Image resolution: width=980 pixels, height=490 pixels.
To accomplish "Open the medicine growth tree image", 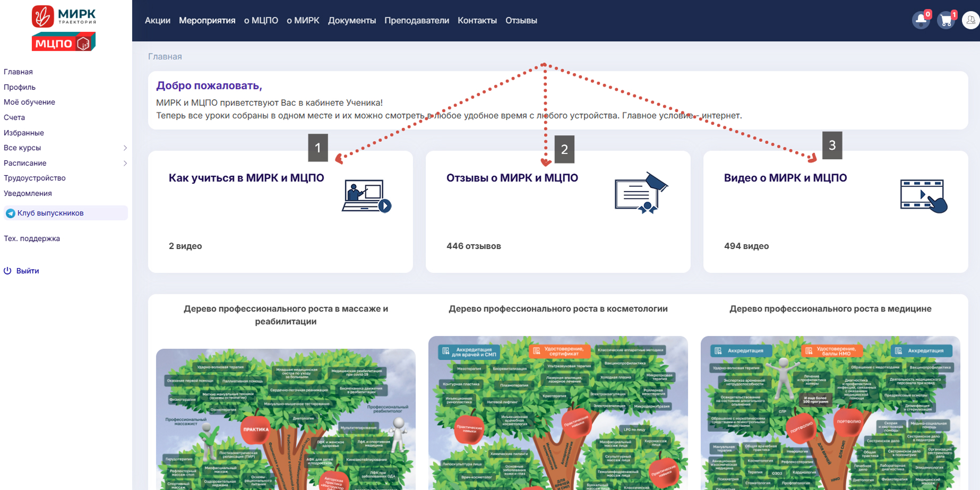I will point(830,413).
